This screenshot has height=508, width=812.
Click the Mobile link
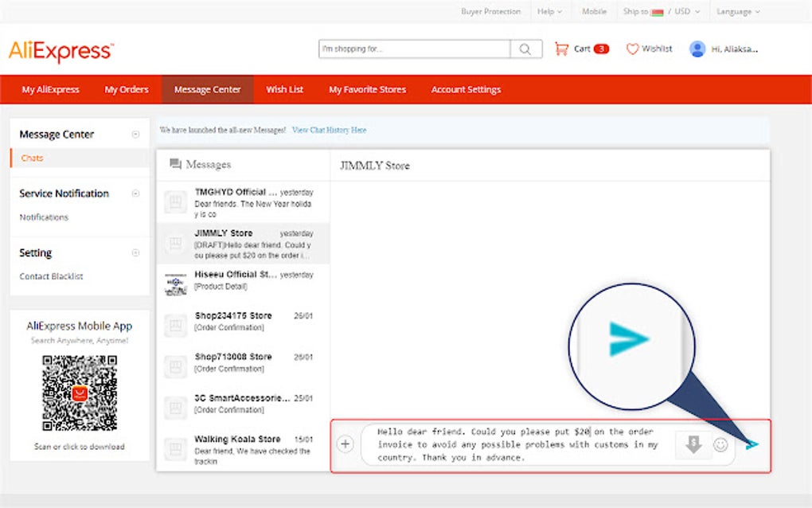pyautogui.click(x=594, y=11)
